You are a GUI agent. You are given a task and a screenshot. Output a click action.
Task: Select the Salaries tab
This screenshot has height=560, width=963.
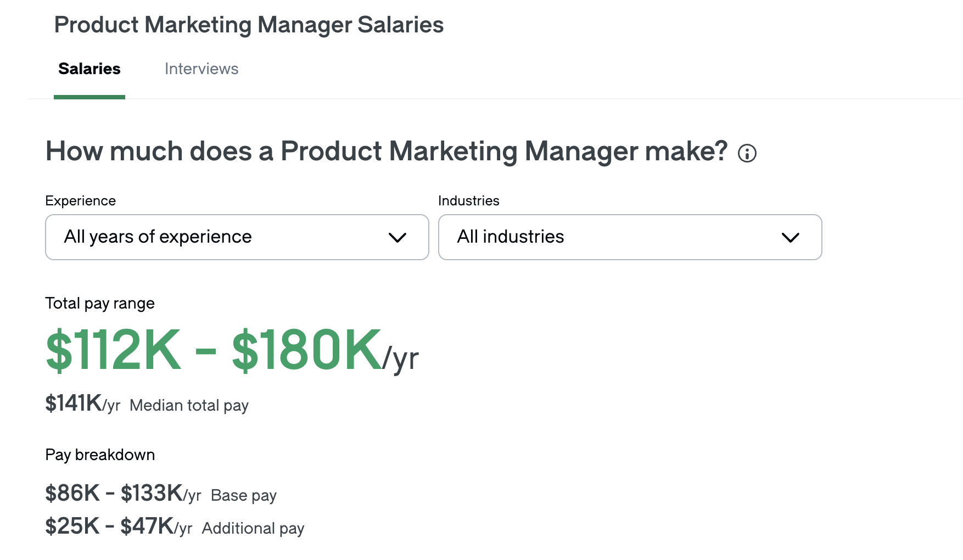click(89, 69)
